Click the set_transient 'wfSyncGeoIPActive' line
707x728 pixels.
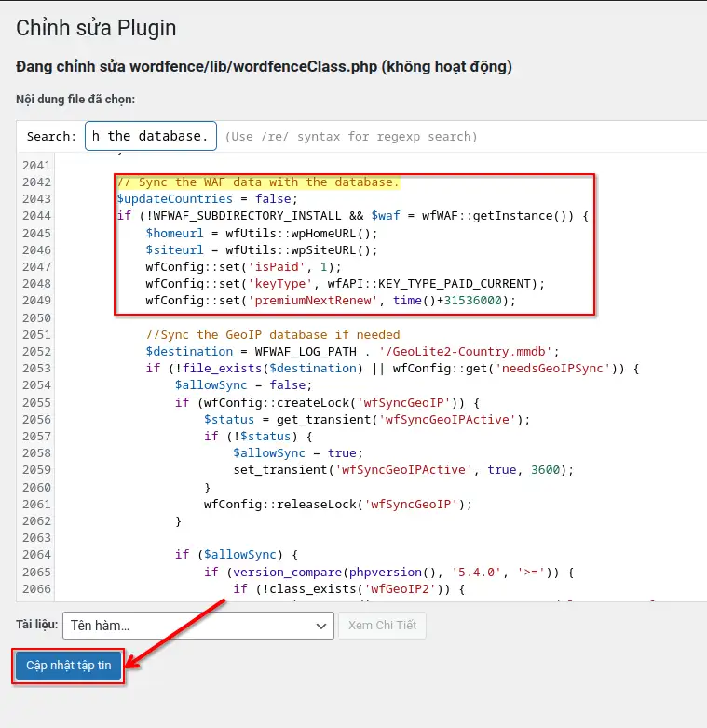click(402, 470)
